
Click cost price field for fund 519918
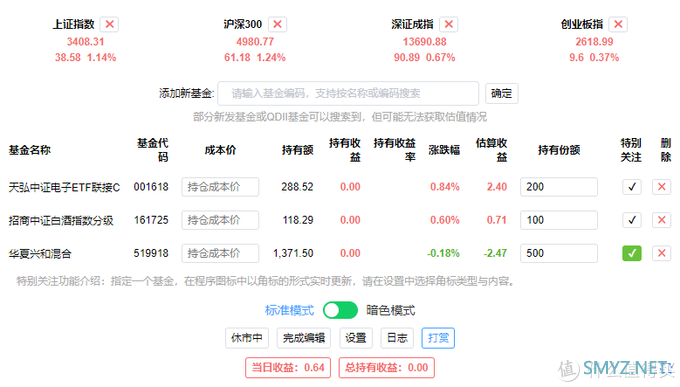tap(220, 253)
